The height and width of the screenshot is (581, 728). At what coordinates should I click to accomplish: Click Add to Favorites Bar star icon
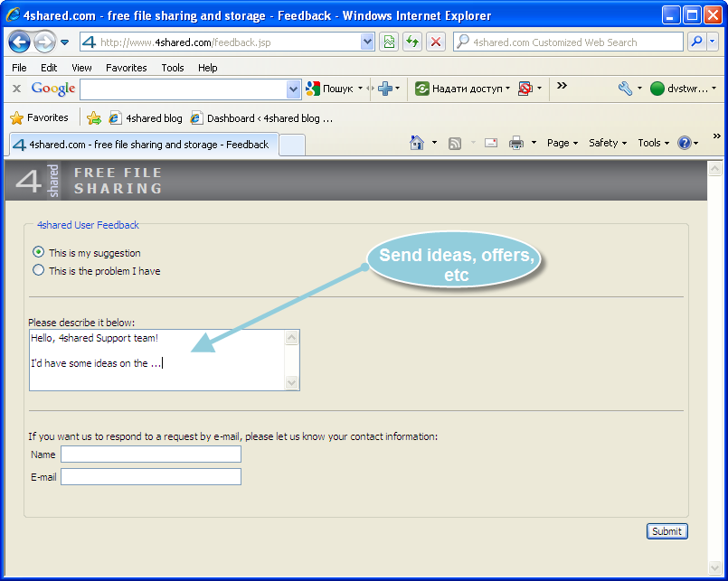[x=94, y=118]
